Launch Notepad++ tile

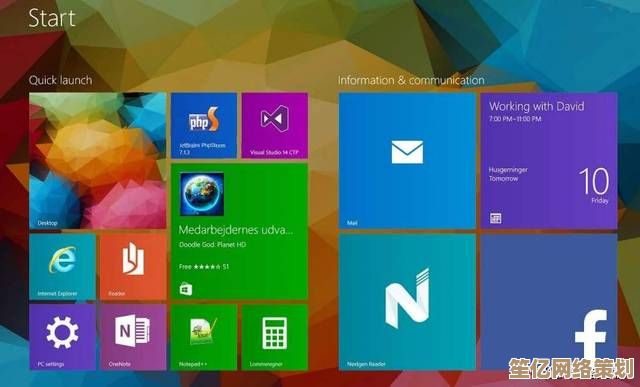(204, 337)
